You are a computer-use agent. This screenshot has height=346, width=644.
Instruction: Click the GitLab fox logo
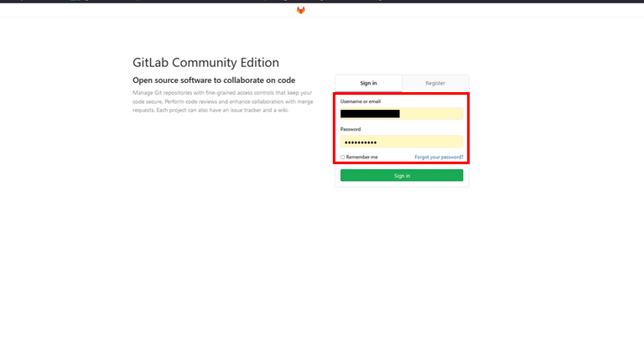[x=301, y=10]
